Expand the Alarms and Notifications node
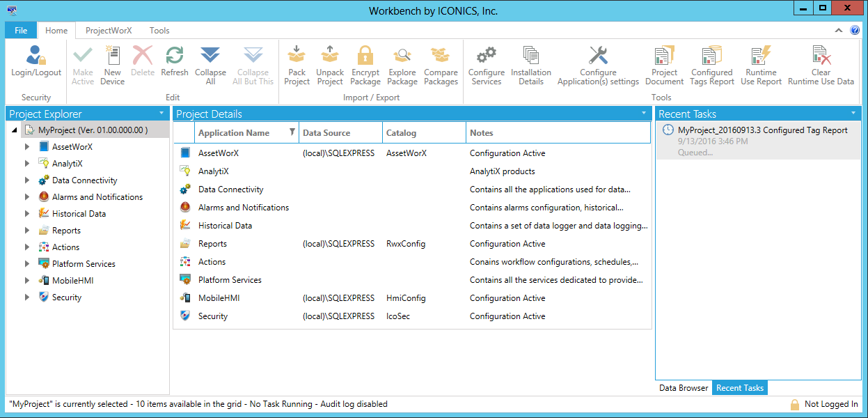Screen dimensions: 868x418 coord(27,197)
